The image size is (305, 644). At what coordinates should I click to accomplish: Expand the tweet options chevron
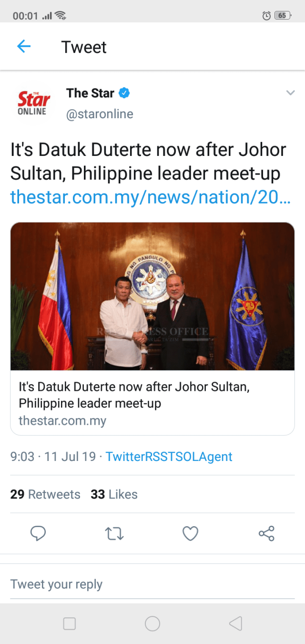click(290, 93)
